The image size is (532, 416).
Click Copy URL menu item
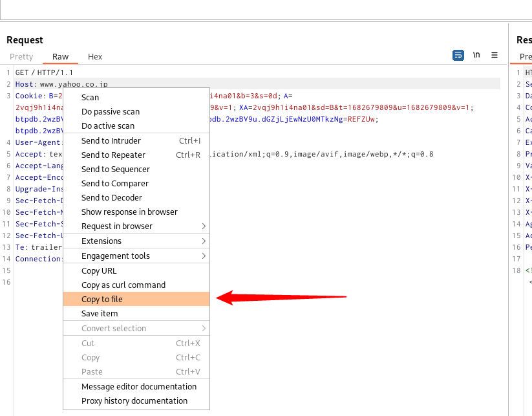tap(99, 270)
